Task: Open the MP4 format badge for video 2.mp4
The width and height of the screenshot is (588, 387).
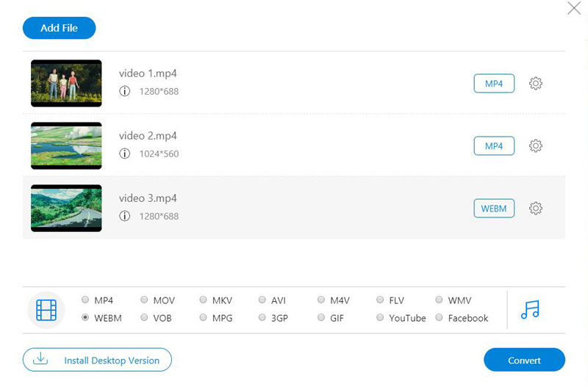Action: pos(494,146)
